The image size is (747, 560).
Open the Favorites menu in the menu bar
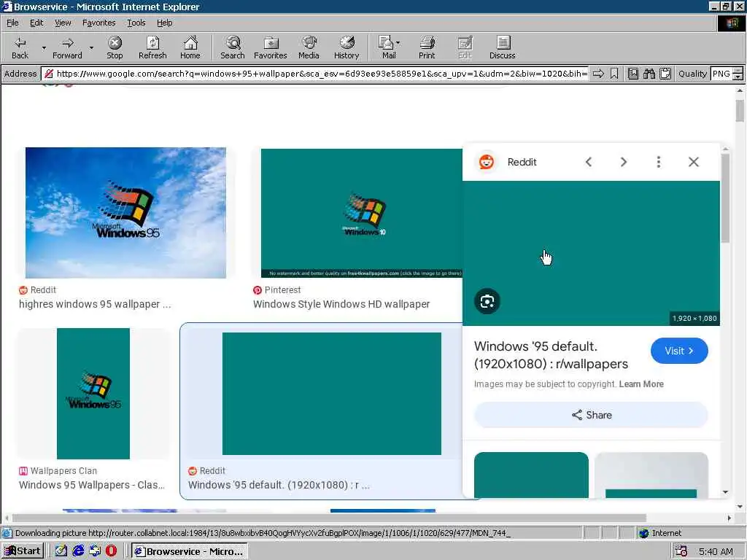pyautogui.click(x=98, y=23)
